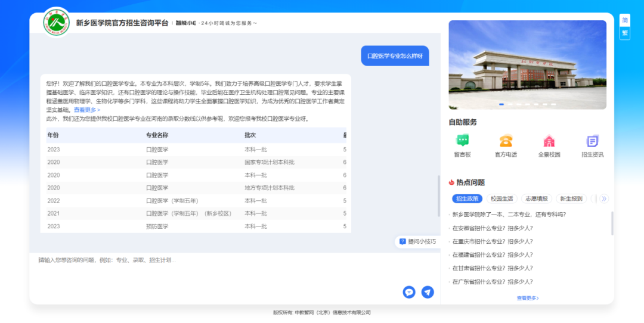This screenshot has height=323, width=644.
Task: Switch to simplified Chinese 简
Action: coord(625,20)
